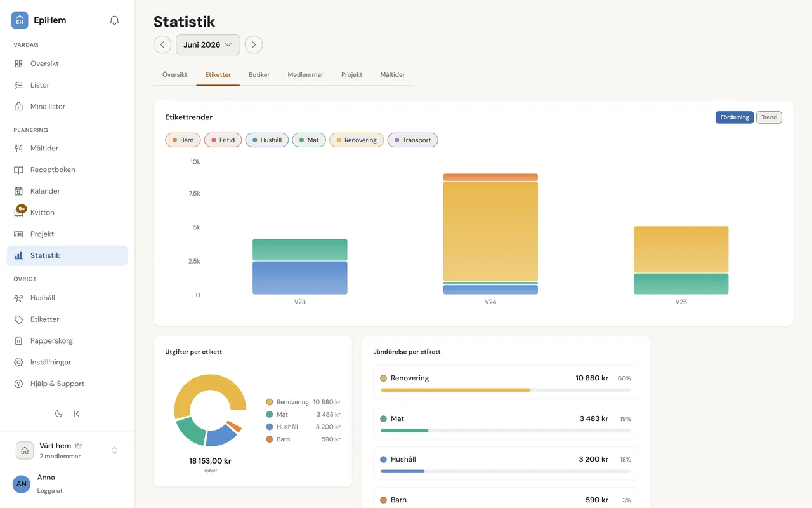
Task: Click the Inställningar gear icon
Action: coord(19,363)
